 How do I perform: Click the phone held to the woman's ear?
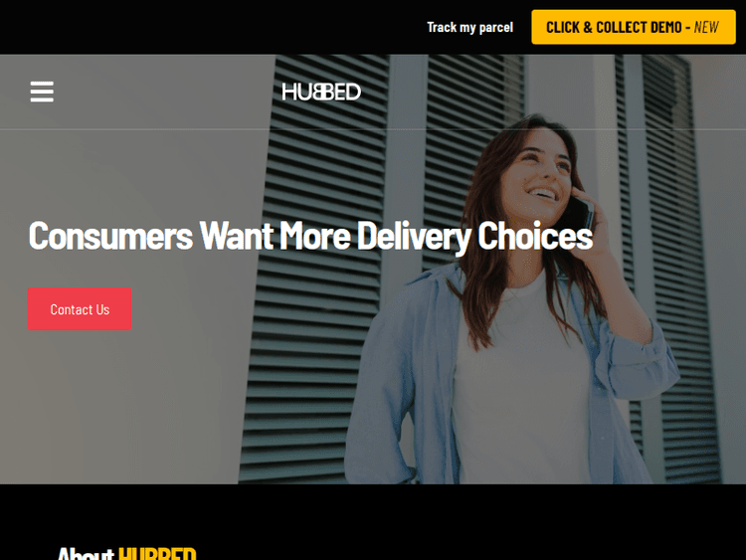pos(582,212)
